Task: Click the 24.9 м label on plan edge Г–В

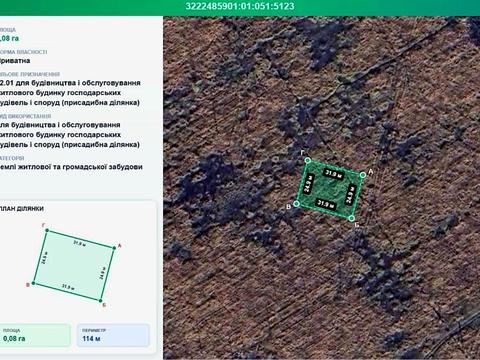Action: (45, 258)
